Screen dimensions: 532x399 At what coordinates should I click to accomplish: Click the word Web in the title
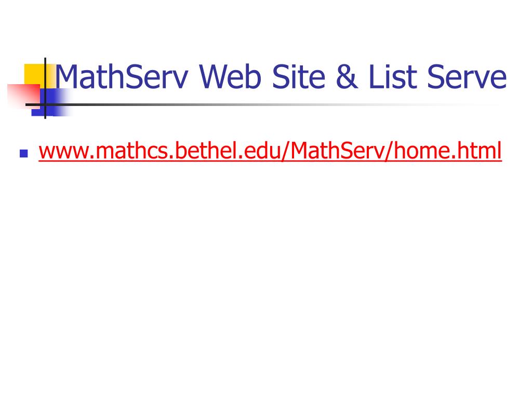tap(230, 77)
